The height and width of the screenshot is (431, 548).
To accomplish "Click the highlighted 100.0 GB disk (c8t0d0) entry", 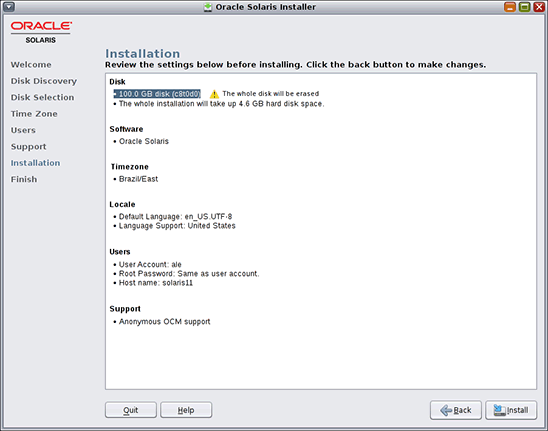I will click(157, 94).
